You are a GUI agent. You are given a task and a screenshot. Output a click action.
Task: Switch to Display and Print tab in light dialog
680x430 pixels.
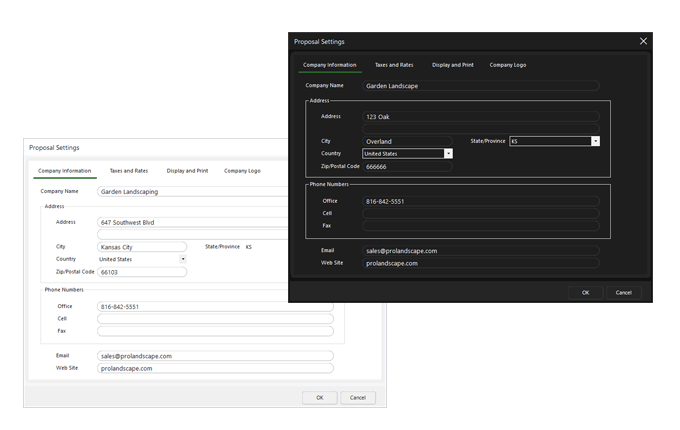point(187,171)
